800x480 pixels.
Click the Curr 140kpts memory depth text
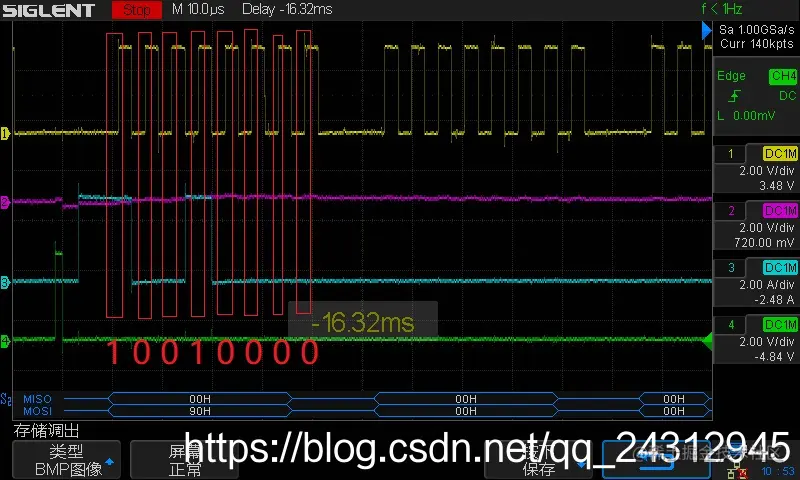757,44
